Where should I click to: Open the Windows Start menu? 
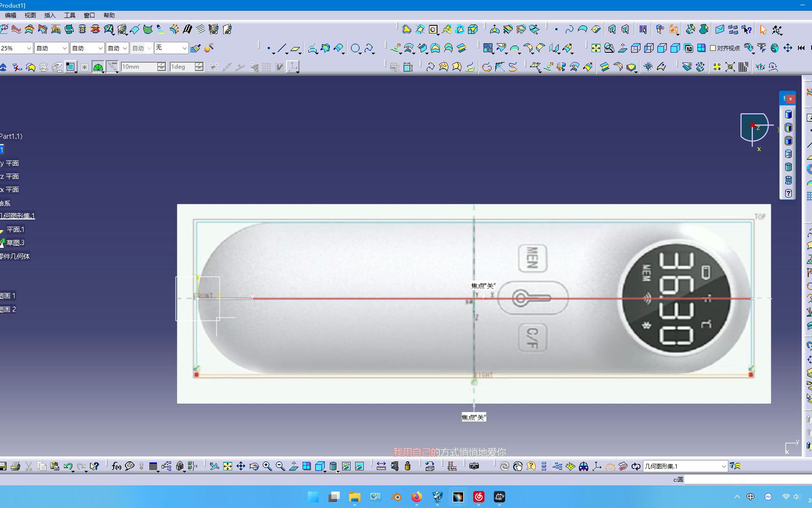click(313, 497)
